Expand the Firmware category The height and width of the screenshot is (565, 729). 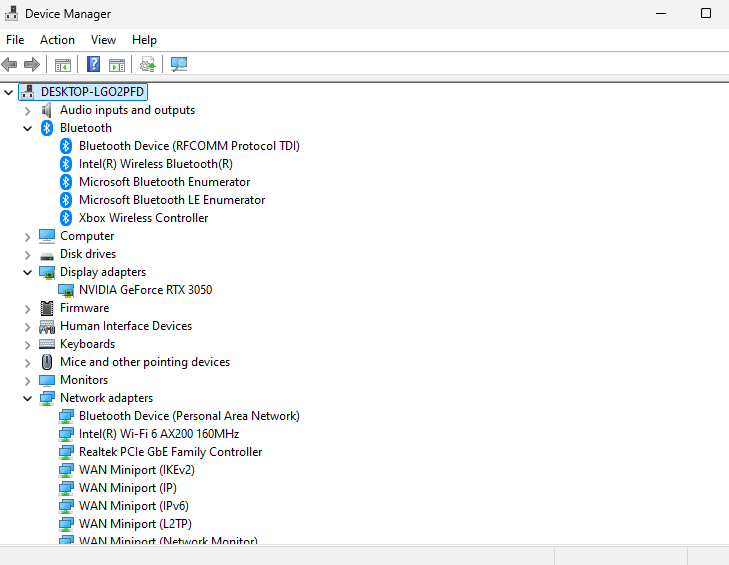27,309
